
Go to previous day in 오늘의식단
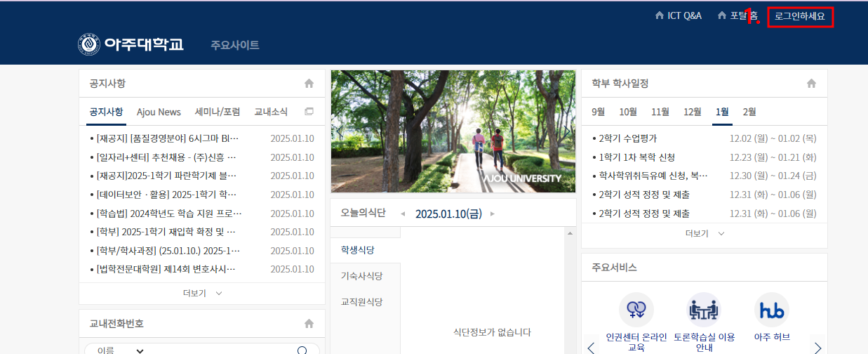click(x=403, y=214)
